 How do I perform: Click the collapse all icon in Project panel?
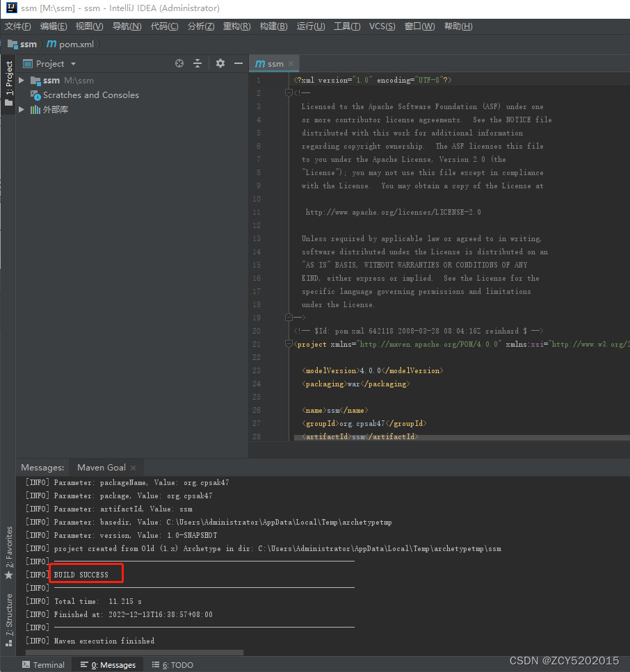(197, 63)
